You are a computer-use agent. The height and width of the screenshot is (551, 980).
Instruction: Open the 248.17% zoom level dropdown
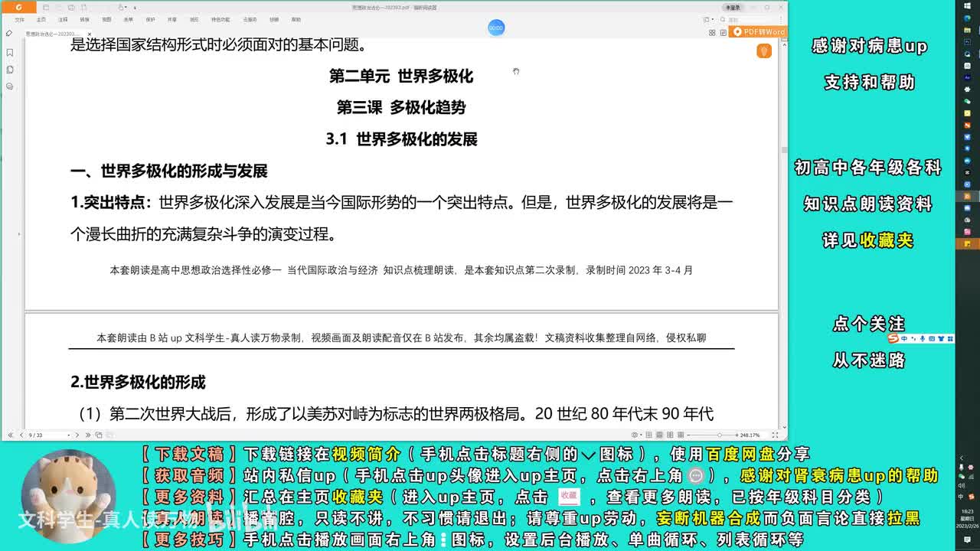tap(750, 435)
